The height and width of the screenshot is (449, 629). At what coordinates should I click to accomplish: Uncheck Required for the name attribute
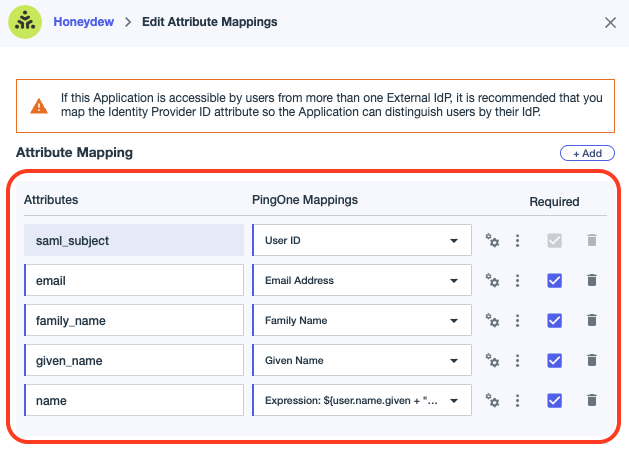pyautogui.click(x=554, y=400)
